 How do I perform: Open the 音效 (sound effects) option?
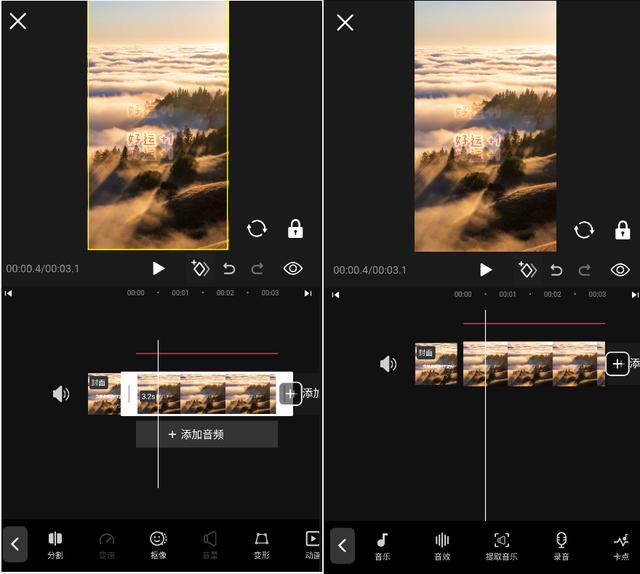point(442,545)
